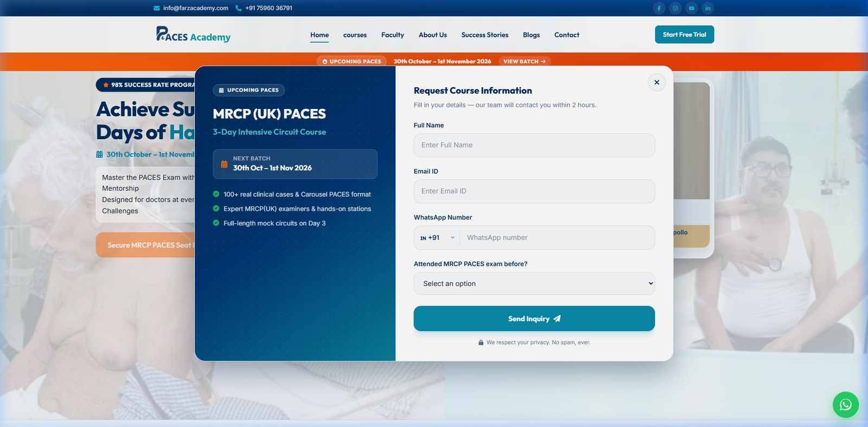Focus the WhatsApp number input field
This screenshot has width=868, height=427.
point(557,238)
